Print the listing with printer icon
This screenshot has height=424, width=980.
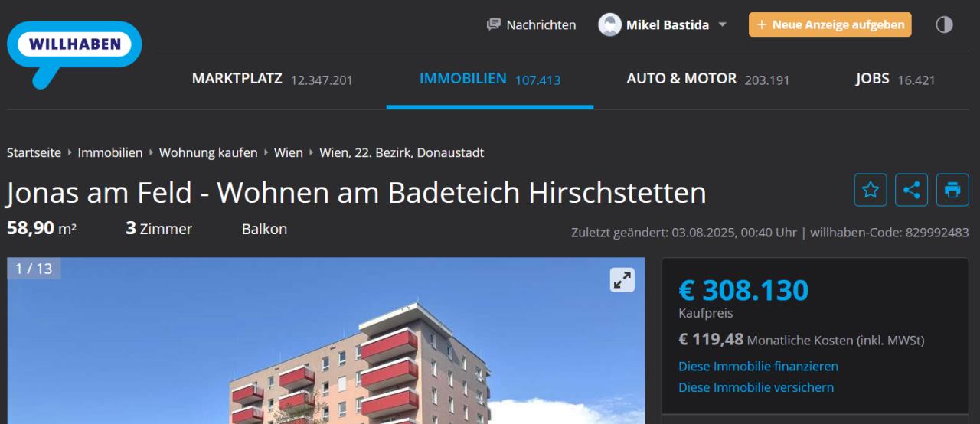(x=952, y=190)
